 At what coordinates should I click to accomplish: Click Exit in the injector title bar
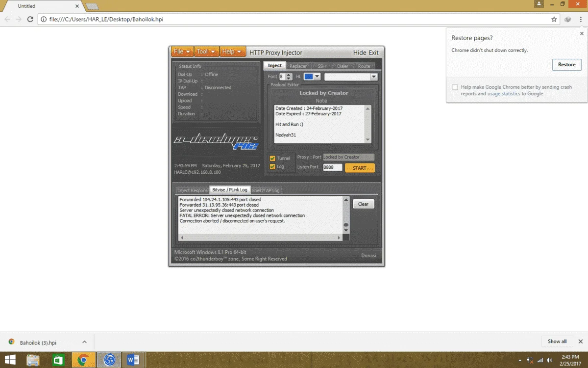pyautogui.click(x=374, y=53)
